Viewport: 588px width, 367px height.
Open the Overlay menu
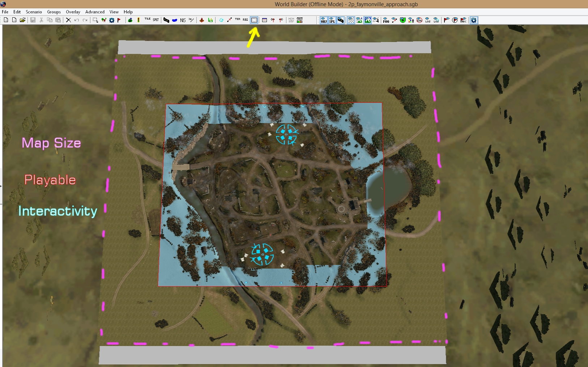pyautogui.click(x=73, y=12)
